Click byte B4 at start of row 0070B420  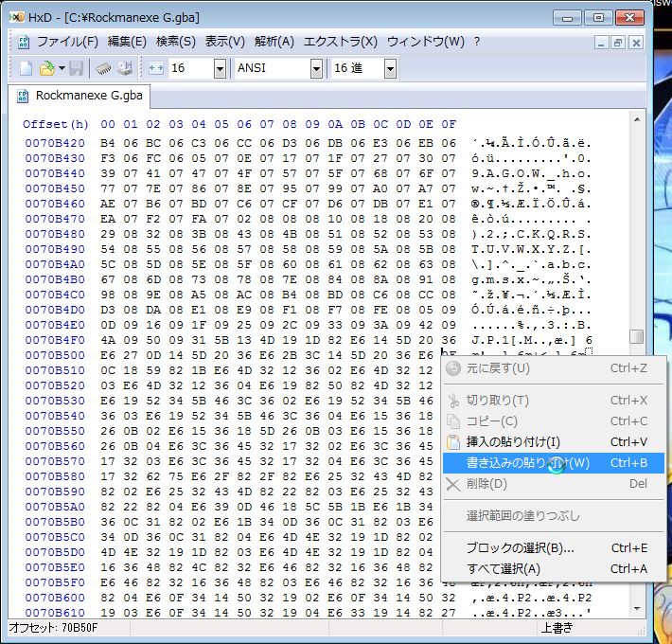[x=108, y=143]
